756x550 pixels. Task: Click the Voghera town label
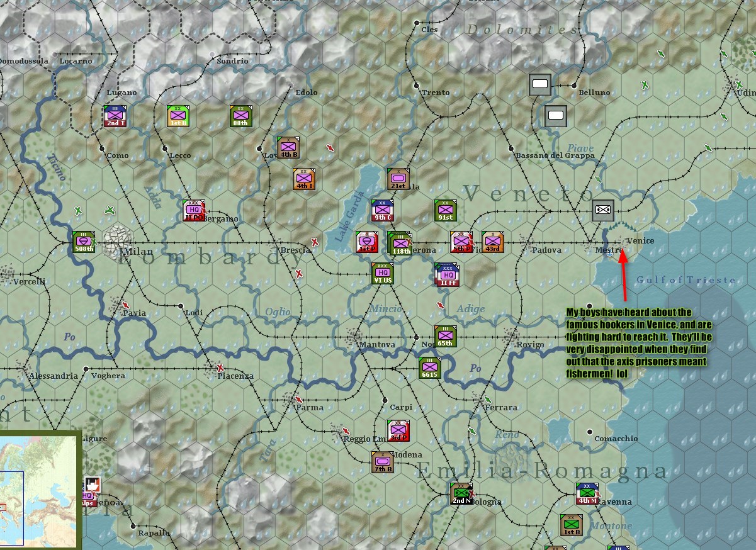[110, 376]
